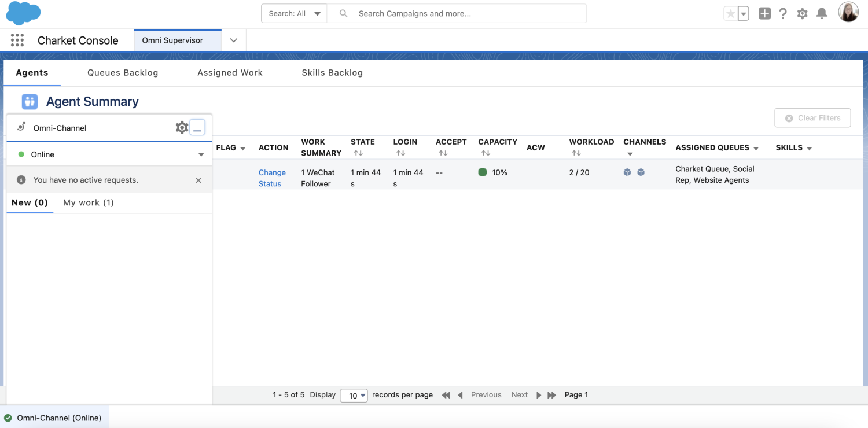The image size is (868, 428).
Task: Open the ASSIGNED QUEUES filter dropdown
Action: [x=756, y=149]
